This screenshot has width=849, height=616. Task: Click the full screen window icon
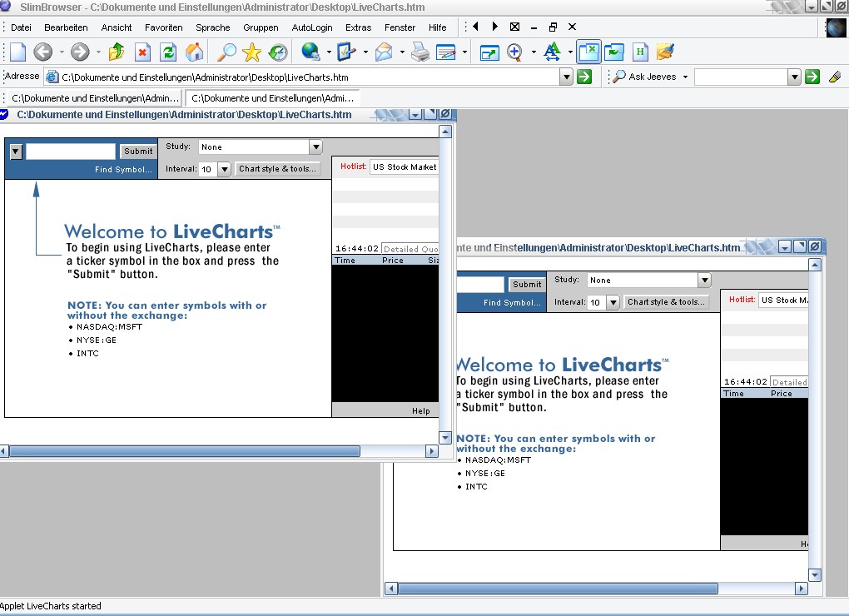tap(489, 52)
